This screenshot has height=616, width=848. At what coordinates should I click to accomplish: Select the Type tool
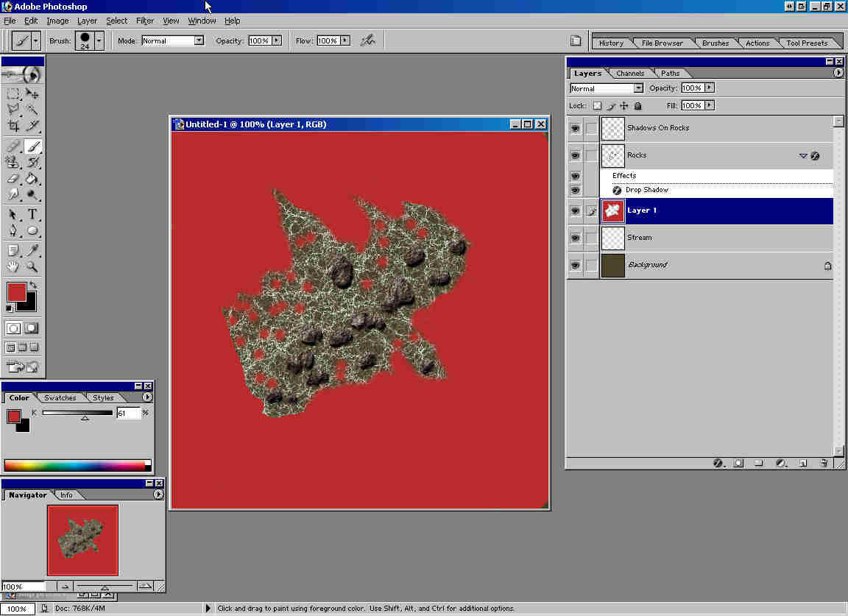[x=32, y=215]
